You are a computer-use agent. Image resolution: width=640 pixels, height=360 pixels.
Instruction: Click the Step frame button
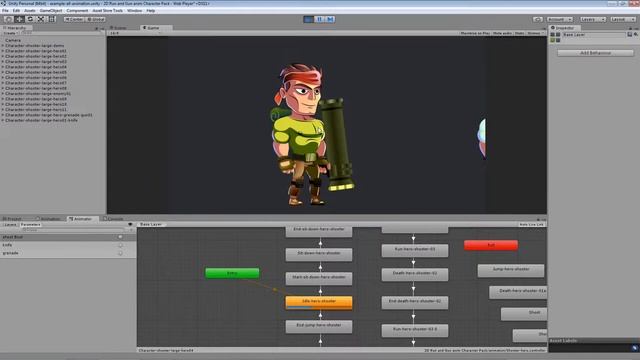(330, 19)
